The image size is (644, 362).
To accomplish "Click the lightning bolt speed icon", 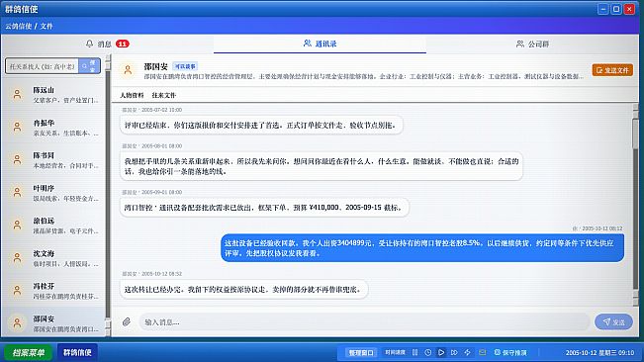I will [467, 352].
